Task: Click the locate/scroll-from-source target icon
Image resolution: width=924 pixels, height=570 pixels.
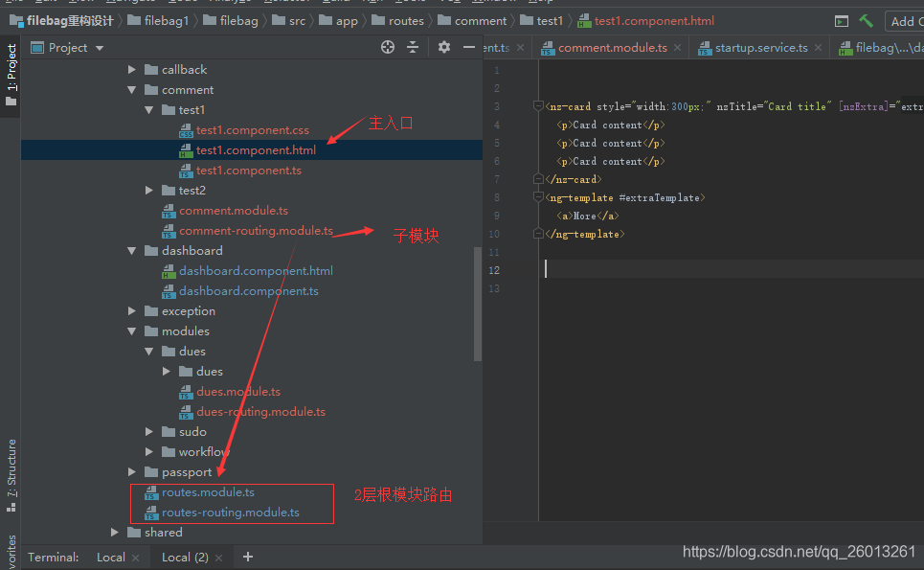Action: tap(387, 47)
